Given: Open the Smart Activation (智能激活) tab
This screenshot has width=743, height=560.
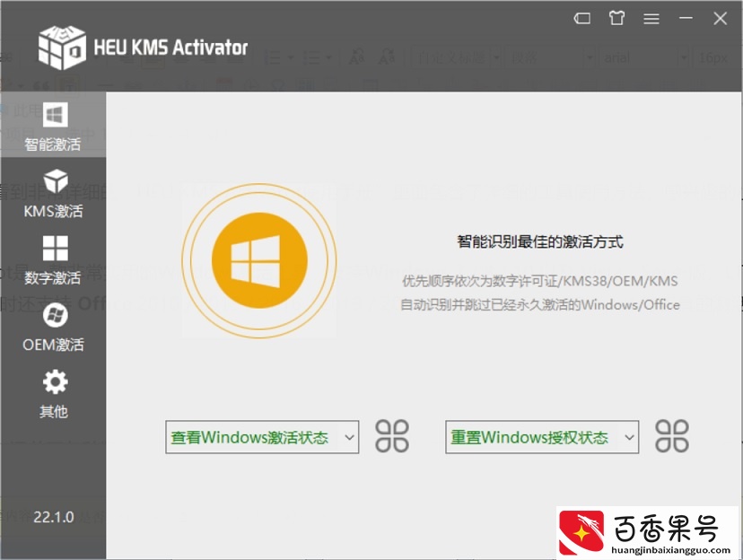Looking at the screenshot, I should (53, 125).
